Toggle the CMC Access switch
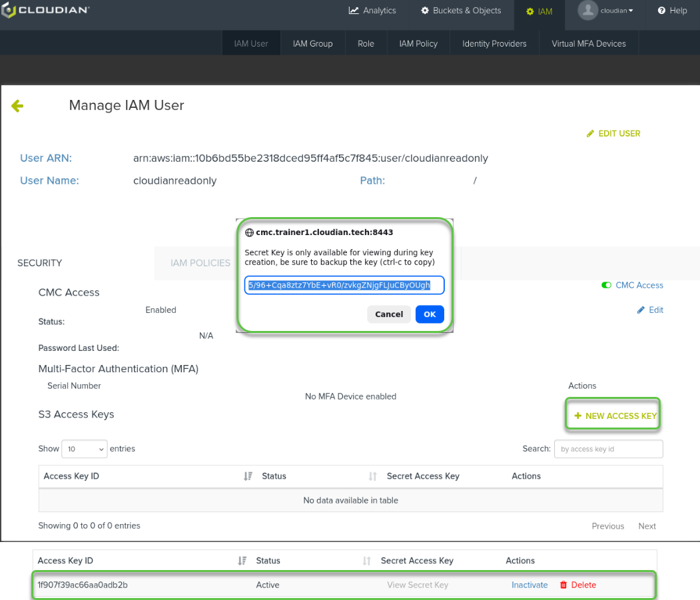The height and width of the screenshot is (600, 700). click(606, 285)
